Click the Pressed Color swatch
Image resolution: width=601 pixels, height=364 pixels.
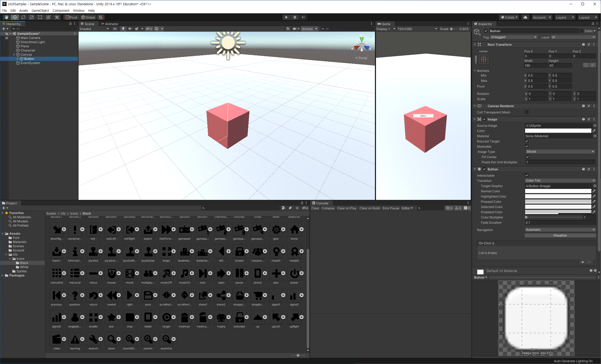click(558, 201)
